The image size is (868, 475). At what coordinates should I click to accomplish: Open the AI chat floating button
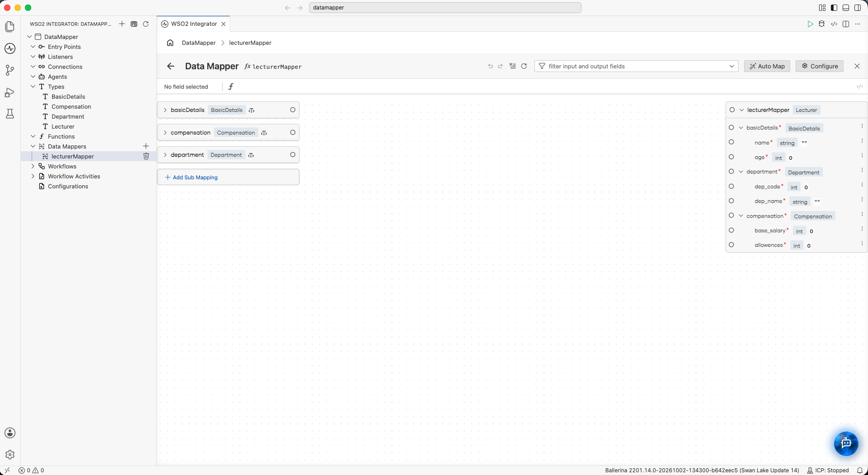[846, 443]
